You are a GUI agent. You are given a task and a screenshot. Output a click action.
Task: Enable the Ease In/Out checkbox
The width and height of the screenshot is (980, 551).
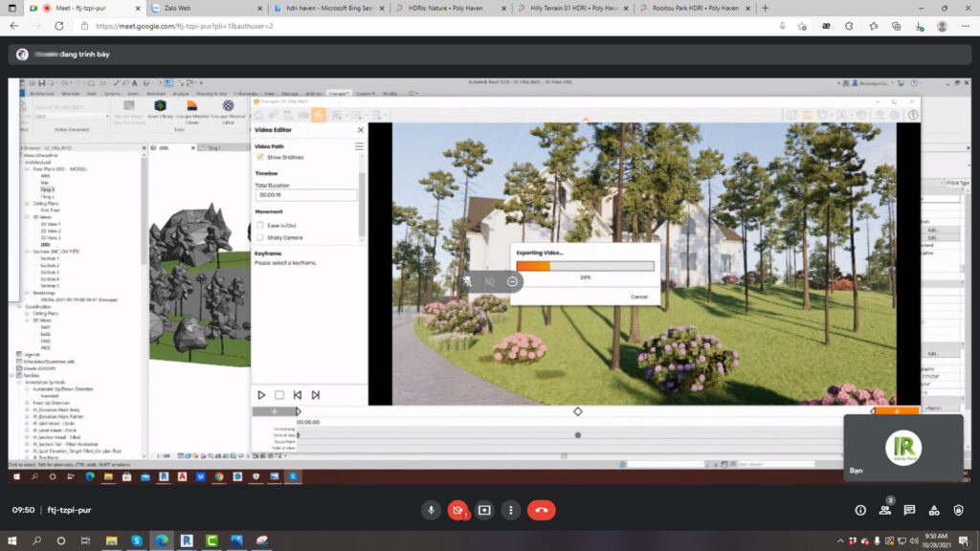(260, 225)
